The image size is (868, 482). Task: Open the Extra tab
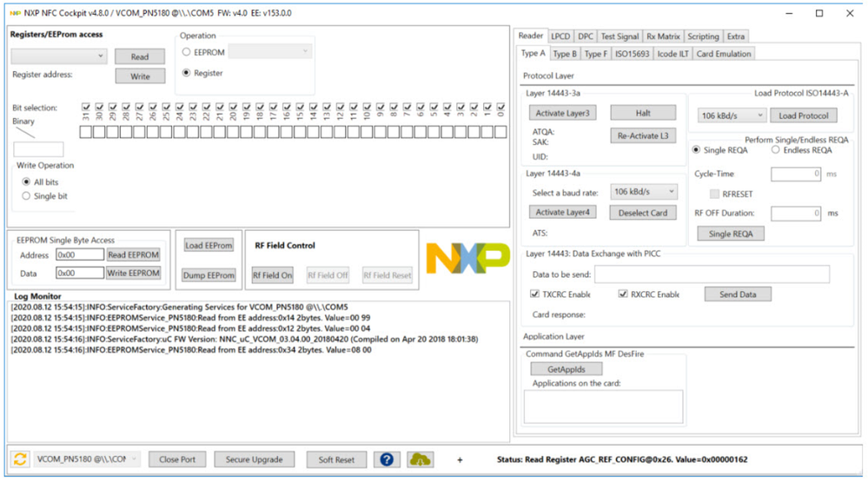(x=736, y=36)
